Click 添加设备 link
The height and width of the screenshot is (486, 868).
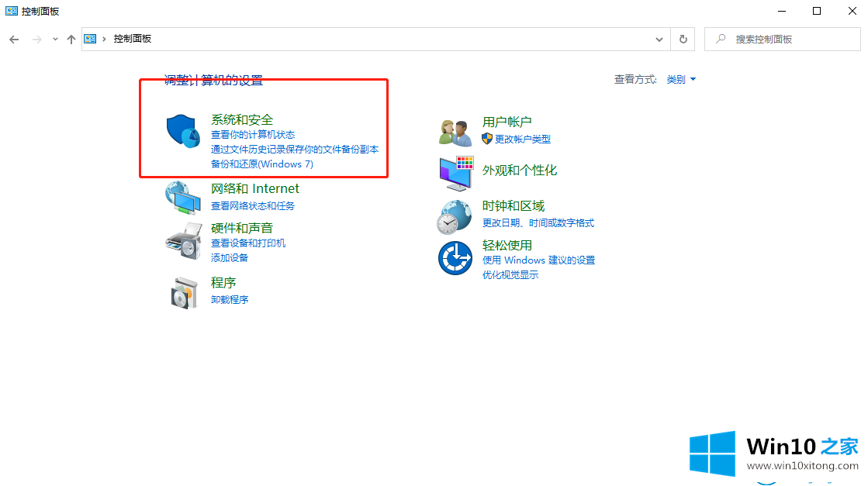click(230, 257)
